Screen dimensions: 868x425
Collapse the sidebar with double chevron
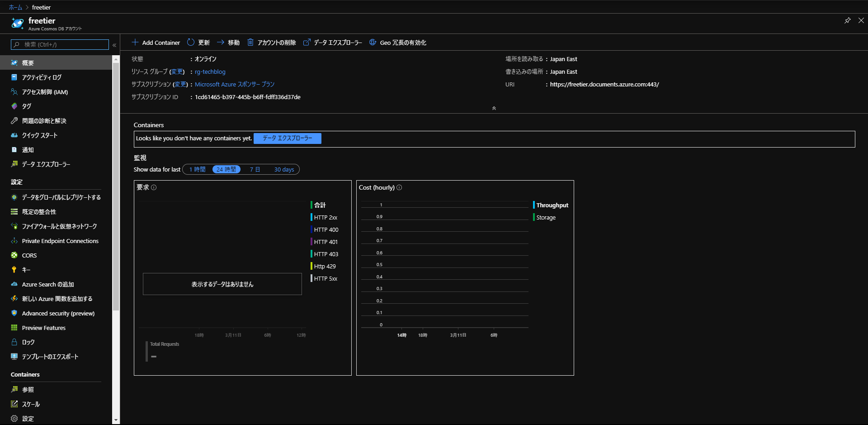click(x=114, y=45)
